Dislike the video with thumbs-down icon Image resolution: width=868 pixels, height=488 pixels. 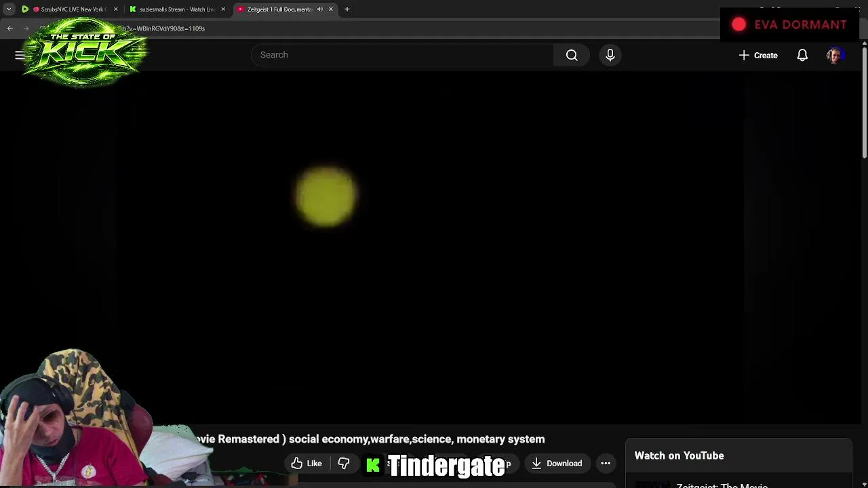pos(344,464)
